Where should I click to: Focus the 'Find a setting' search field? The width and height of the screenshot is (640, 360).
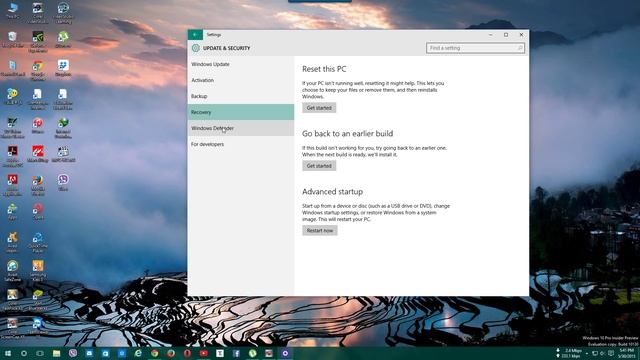[475, 48]
